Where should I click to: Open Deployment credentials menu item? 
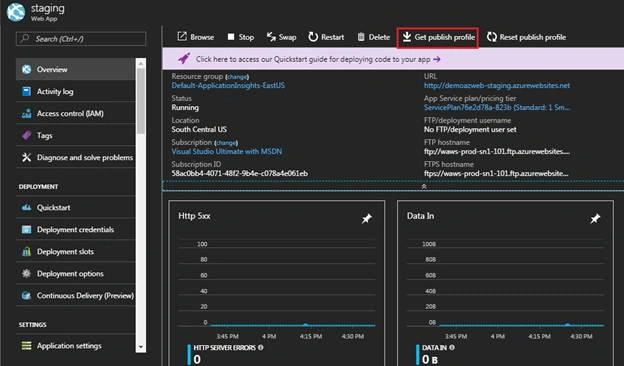click(x=76, y=230)
